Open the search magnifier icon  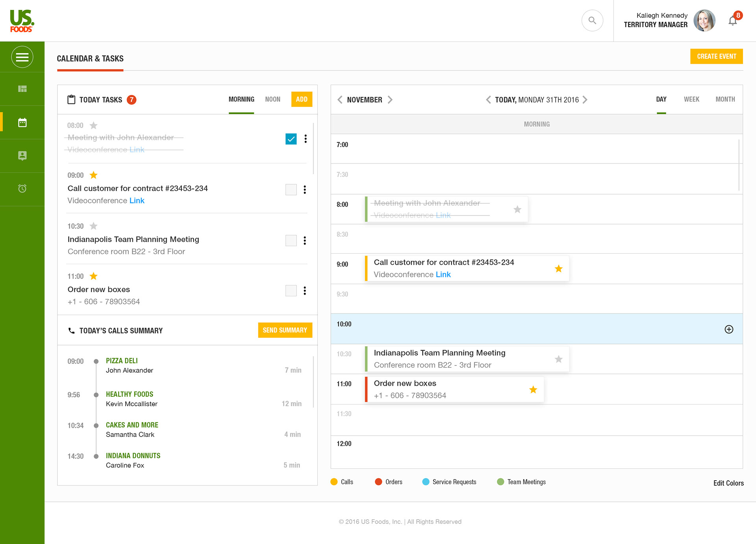[592, 20]
